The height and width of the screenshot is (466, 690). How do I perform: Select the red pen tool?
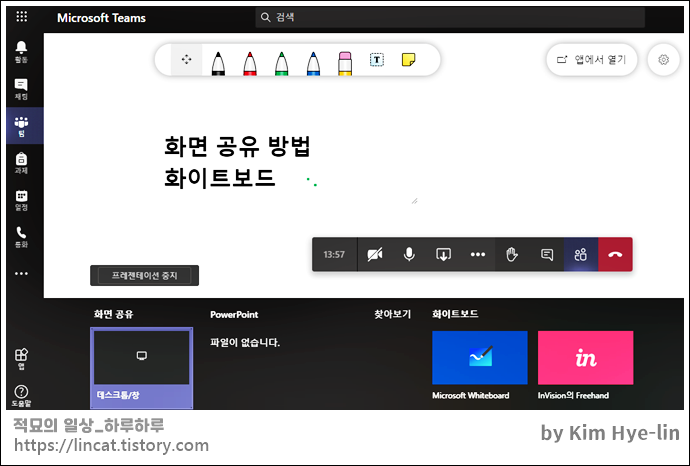click(250, 63)
